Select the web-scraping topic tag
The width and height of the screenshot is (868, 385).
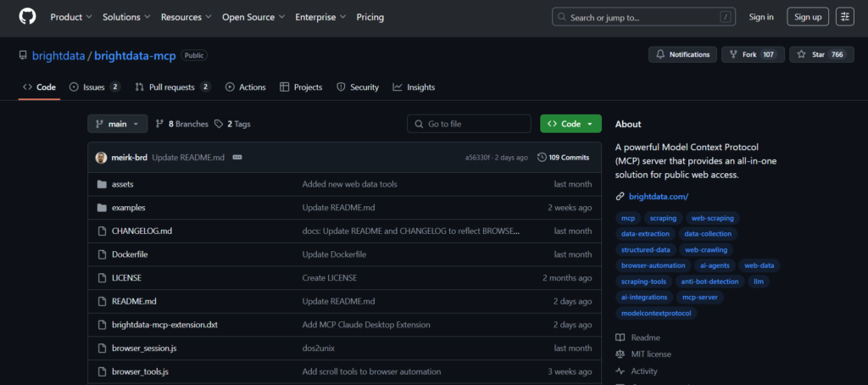(x=712, y=218)
